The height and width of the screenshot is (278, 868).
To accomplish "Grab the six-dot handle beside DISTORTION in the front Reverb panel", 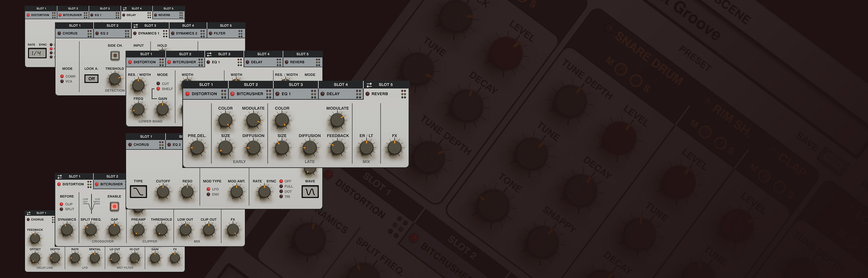I will click(223, 94).
